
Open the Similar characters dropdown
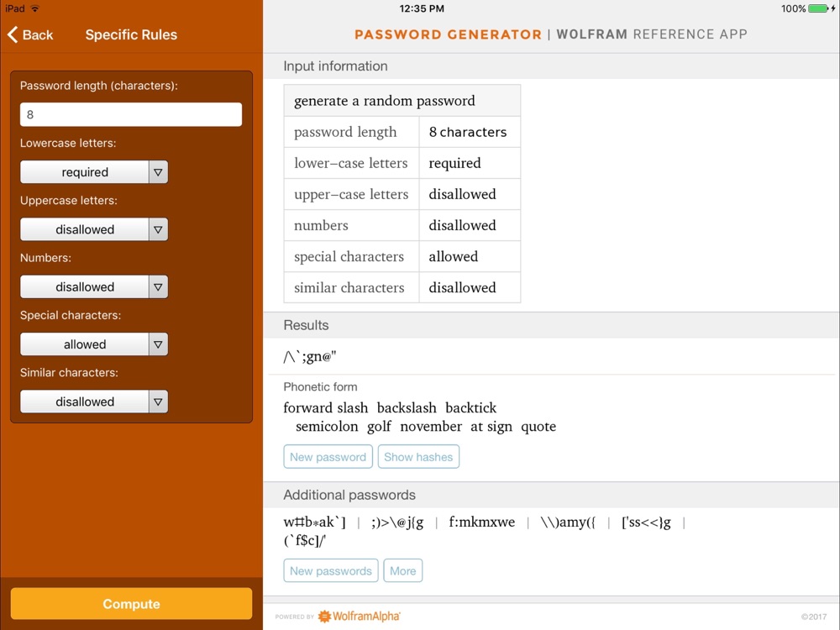(94, 402)
